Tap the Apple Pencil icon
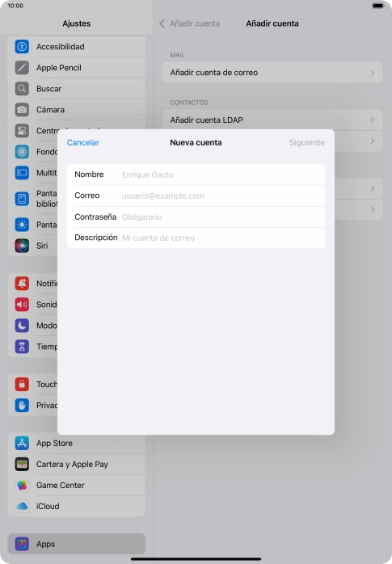 22,68
